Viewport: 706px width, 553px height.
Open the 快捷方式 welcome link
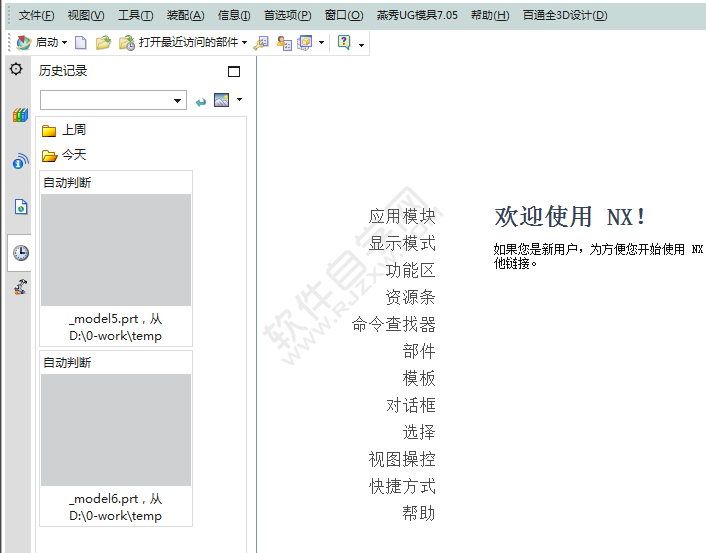(402, 487)
